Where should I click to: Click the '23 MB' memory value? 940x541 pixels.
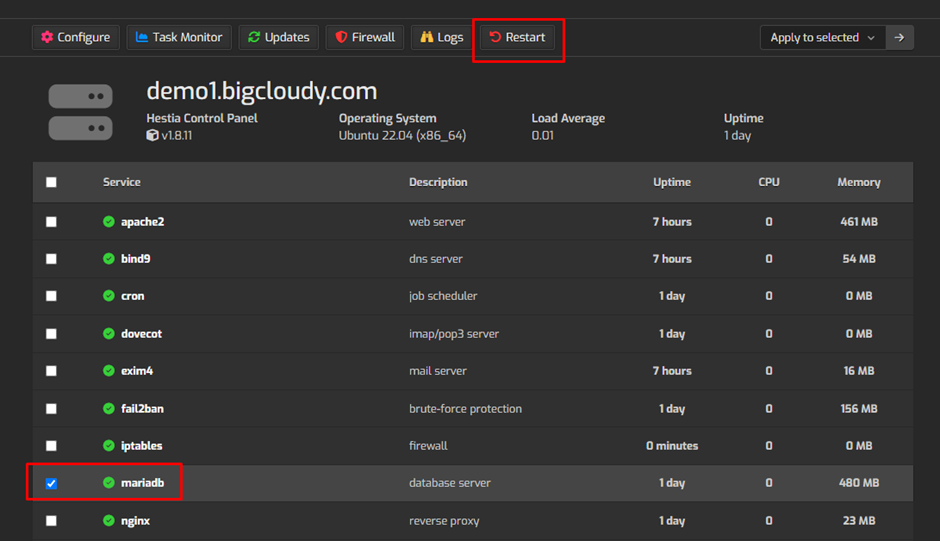(x=859, y=521)
